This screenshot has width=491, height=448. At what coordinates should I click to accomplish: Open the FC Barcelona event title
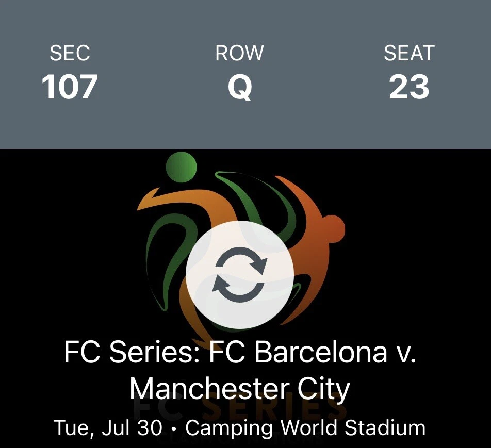[x=240, y=353]
